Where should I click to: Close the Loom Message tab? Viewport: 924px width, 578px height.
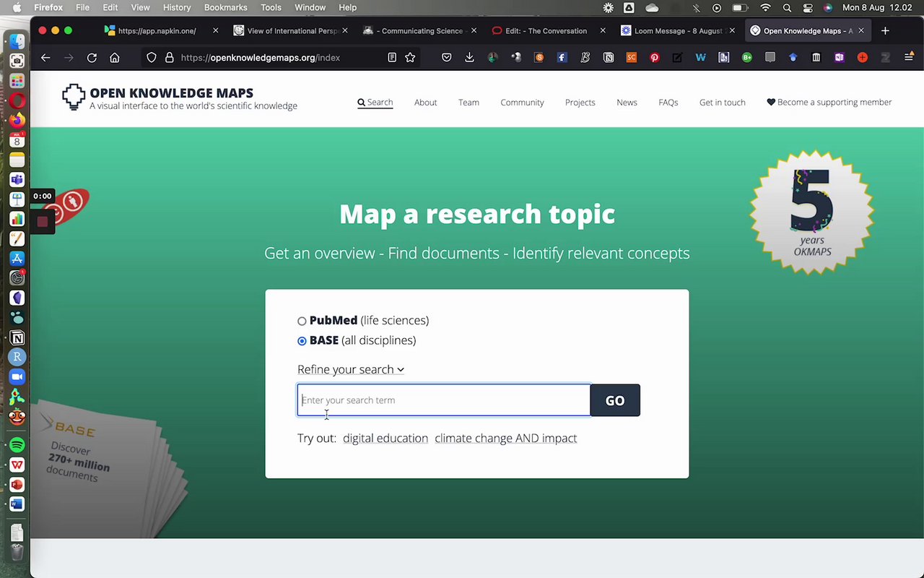point(732,31)
